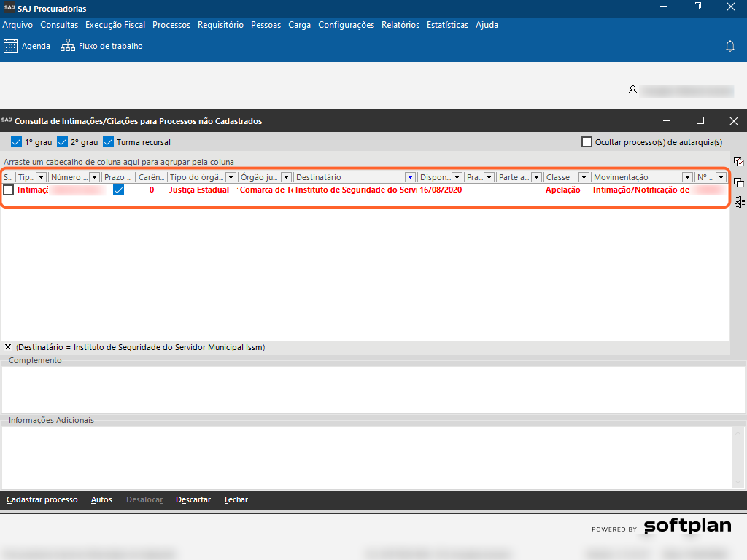The image size is (747, 560).
Task: Open the Destinatário column filter dropdown
Action: tap(411, 177)
